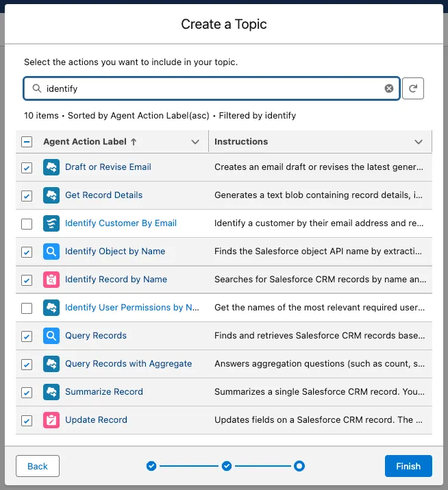Click the Identify Object by Name magnifier icon

[51, 252]
